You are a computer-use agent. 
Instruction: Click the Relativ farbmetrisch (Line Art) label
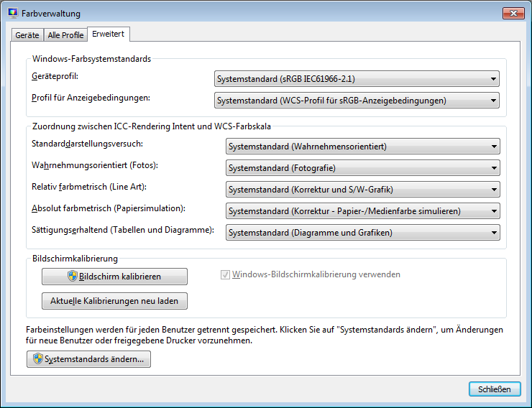click(x=89, y=187)
